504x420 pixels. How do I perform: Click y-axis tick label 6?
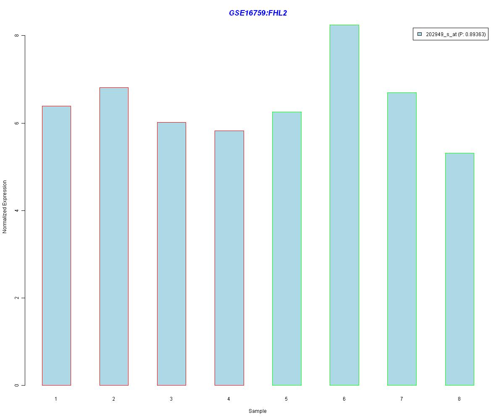point(17,123)
